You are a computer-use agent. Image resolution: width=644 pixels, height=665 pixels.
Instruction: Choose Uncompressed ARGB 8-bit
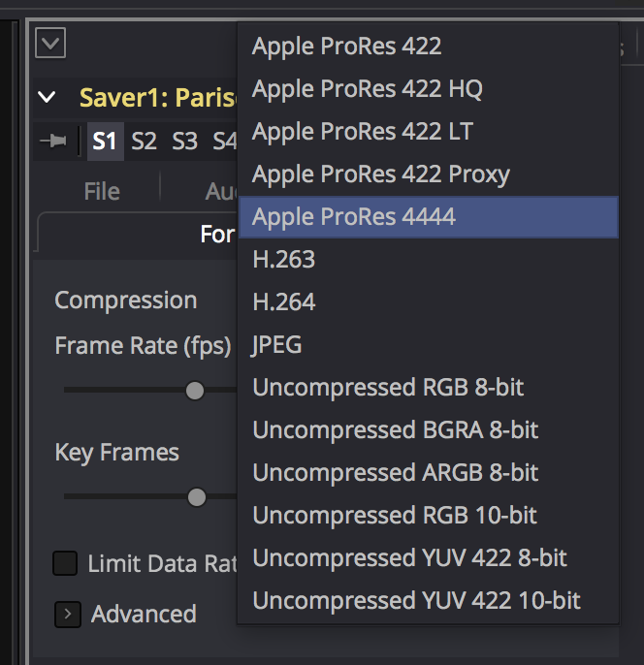(x=428, y=473)
